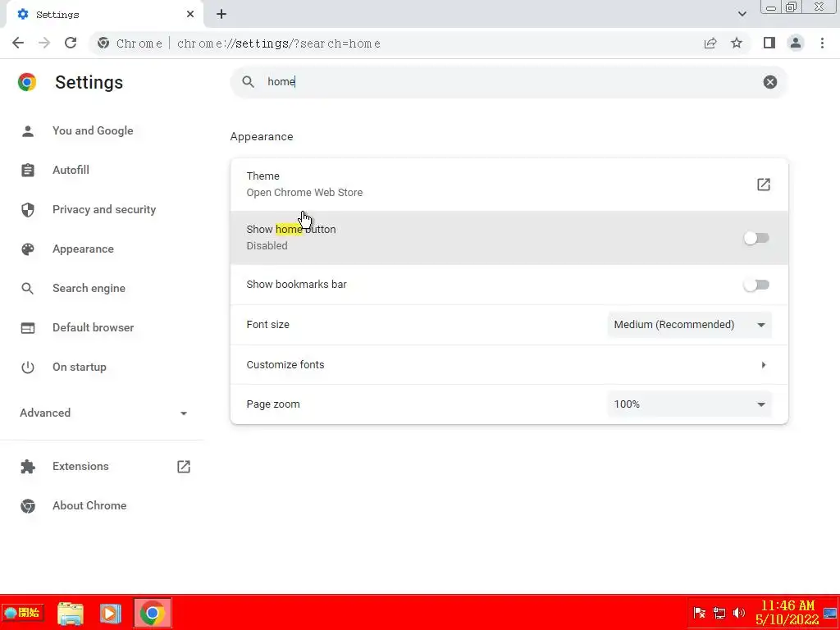
Task: Click the address bar URL
Action: pos(279,43)
